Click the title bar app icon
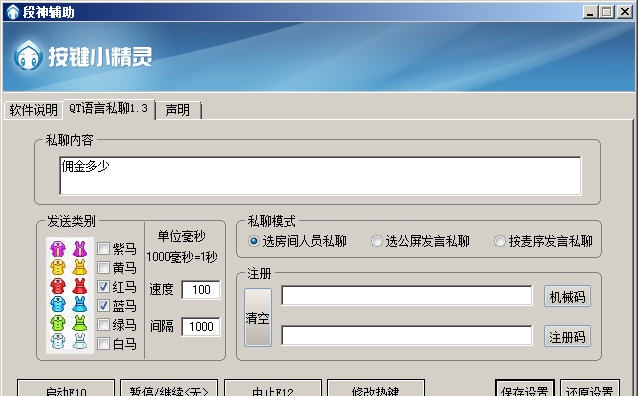Image resolution: width=638 pixels, height=396 pixels. [x=13, y=12]
